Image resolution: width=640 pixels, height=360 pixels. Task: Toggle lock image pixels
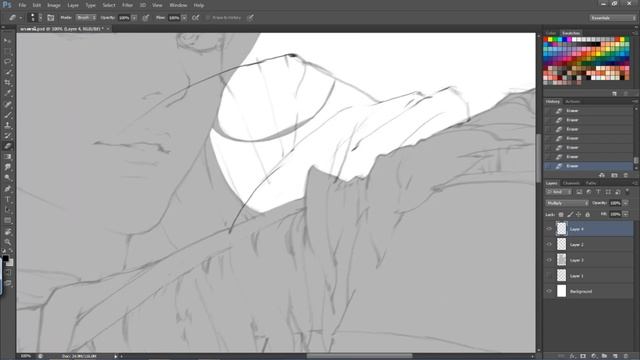(x=570, y=214)
